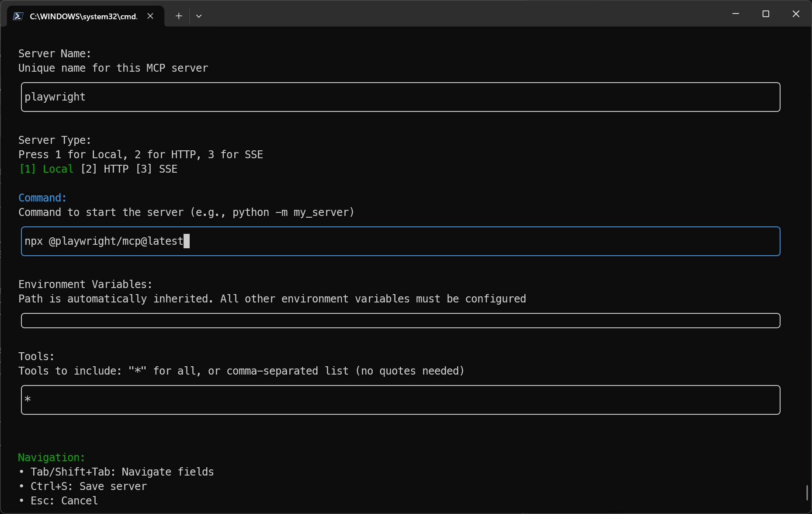Click the Command field with npx @playwright/mcp@latest
Viewport: 812px width, 514px height.
tap(400, 241)
